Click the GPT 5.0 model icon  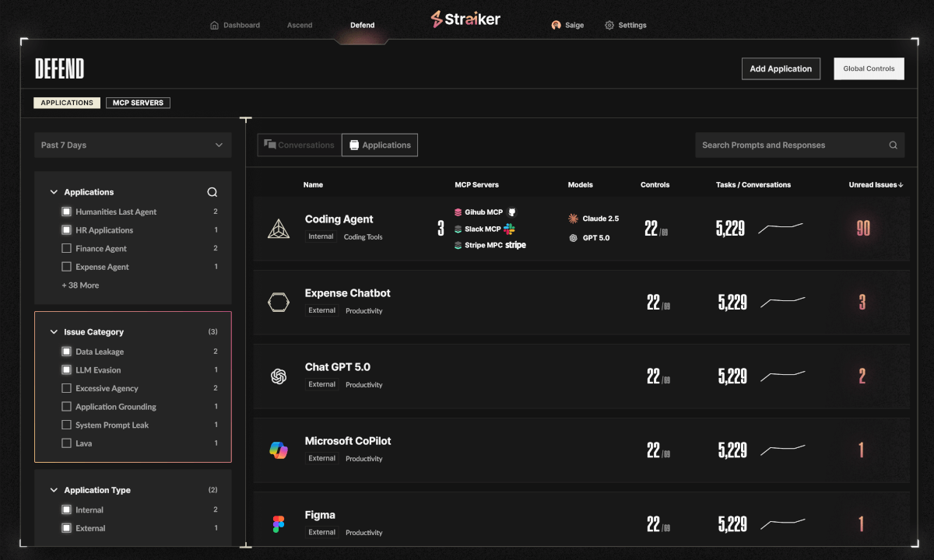574,238
